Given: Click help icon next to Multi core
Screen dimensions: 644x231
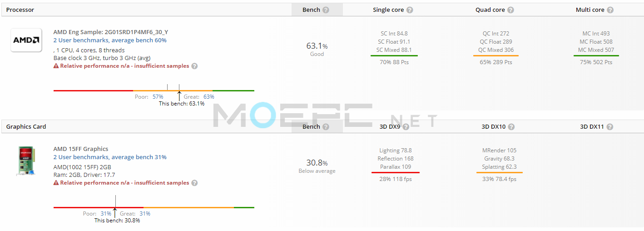Looking at the screenshot, I should 610,10.
